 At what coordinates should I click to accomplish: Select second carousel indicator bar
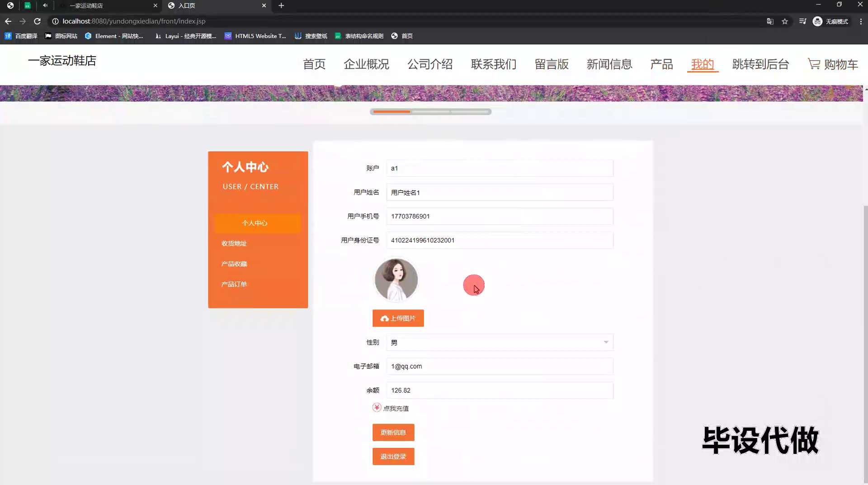[430, 112]
